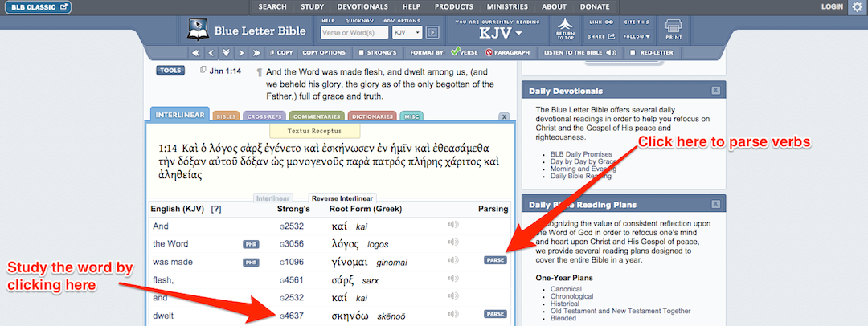This screenshot has height=326, width=868.
Task: Open Strong's G3056 link
Action: click(x=290, y=244)
